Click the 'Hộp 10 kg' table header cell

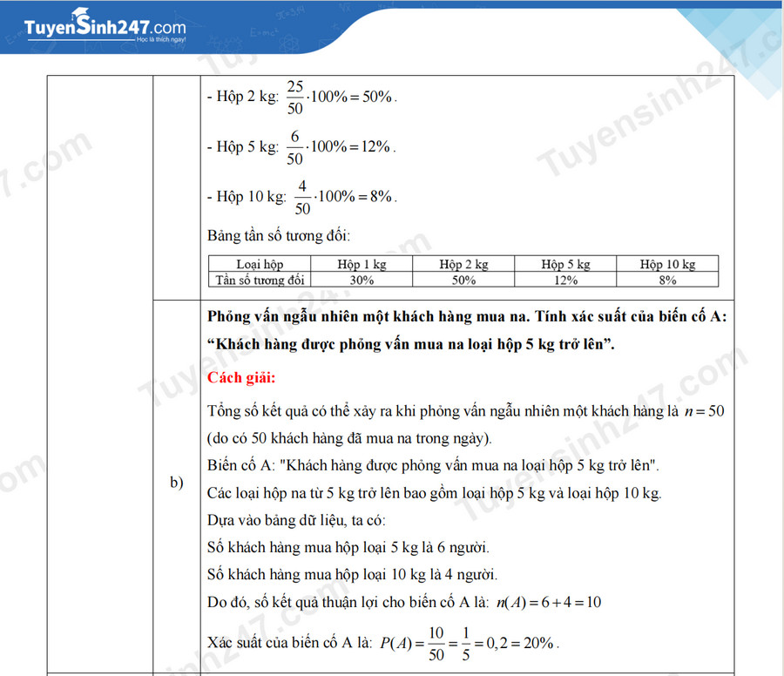(667, 263)
